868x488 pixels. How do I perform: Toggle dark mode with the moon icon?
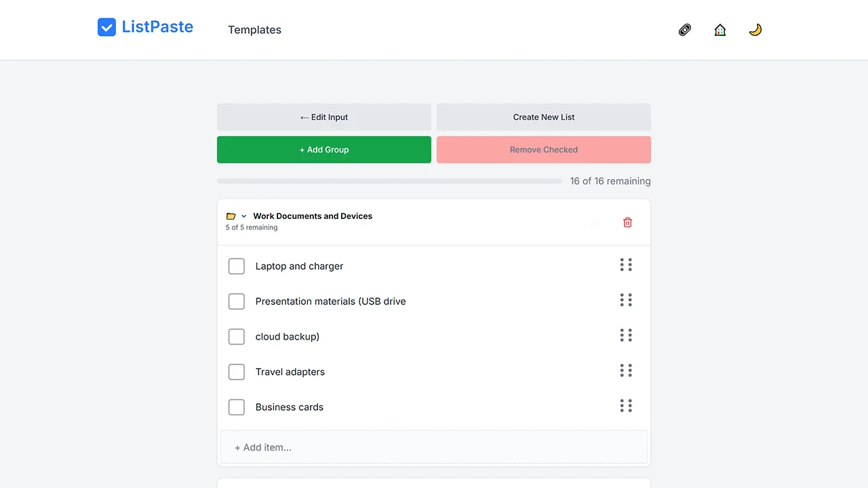point(755,30)
